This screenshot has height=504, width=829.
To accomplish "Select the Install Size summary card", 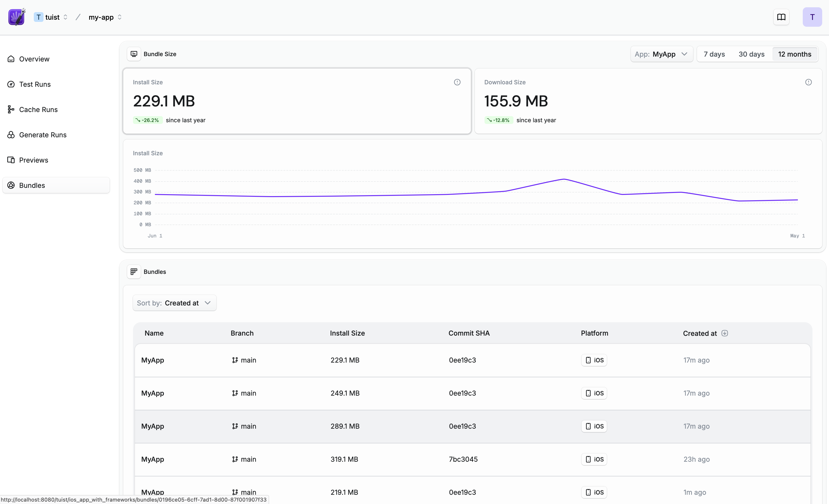I will pos(297,101).
